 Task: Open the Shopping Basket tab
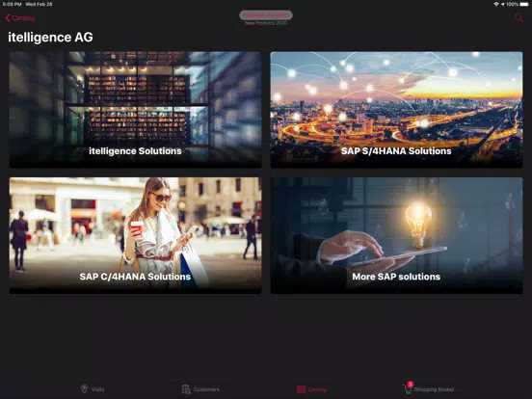point(428,388)
